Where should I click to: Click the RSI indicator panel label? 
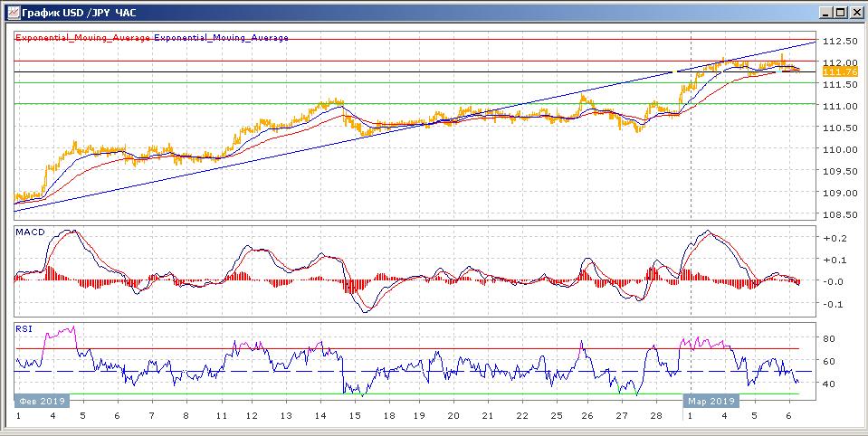pyautogui.click(x=24, y=329)
